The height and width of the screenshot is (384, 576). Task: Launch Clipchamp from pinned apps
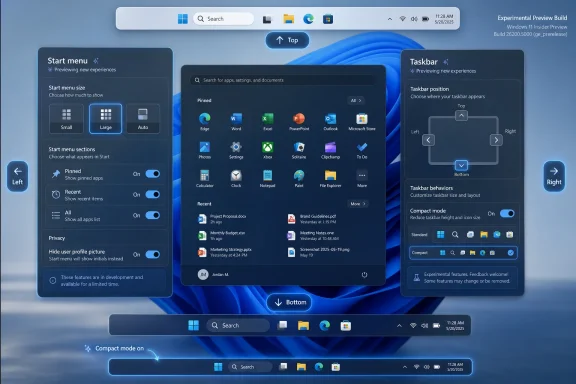(330, 150)
